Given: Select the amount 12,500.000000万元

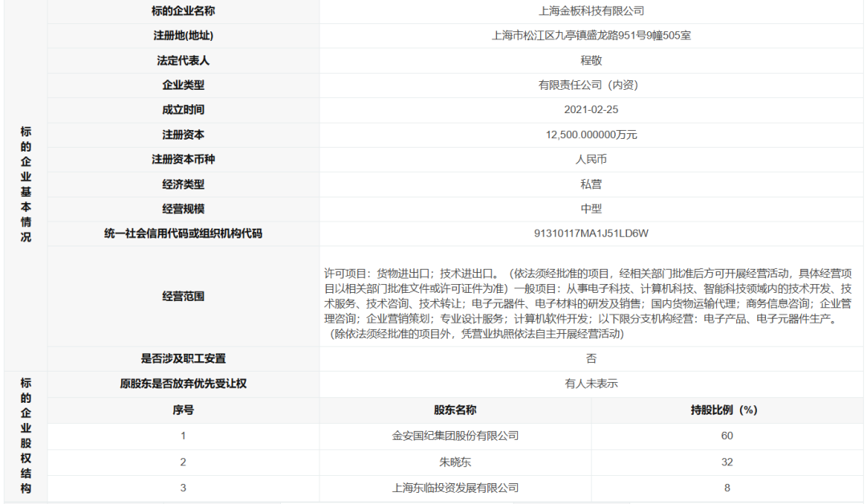Looking at the screenshot, I should (591, 134).
